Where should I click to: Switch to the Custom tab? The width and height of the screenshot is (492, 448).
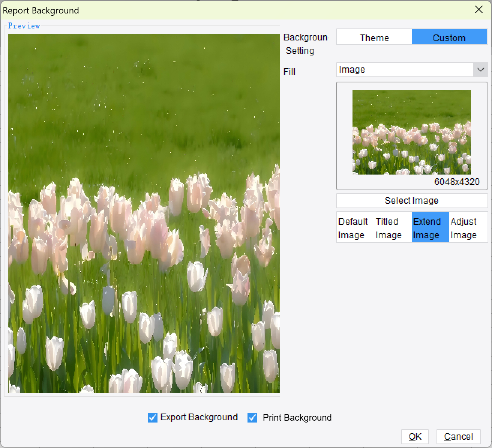[449, 37]
